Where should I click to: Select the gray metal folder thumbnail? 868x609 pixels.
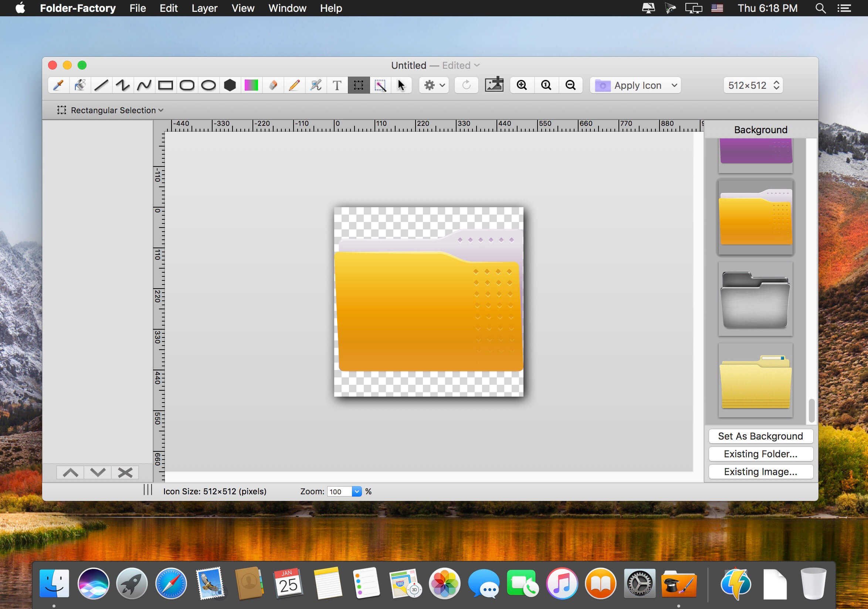pyautogui.click(x=755, y=299)
